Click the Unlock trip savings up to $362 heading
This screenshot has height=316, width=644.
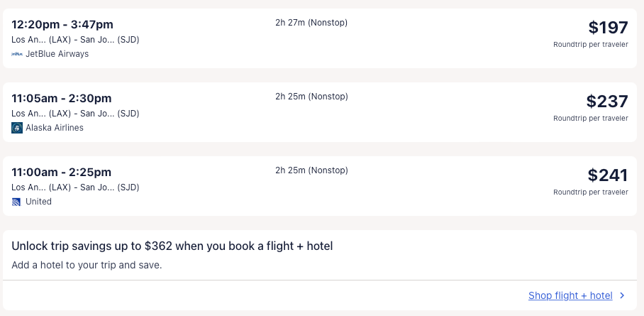coord(172,246)
